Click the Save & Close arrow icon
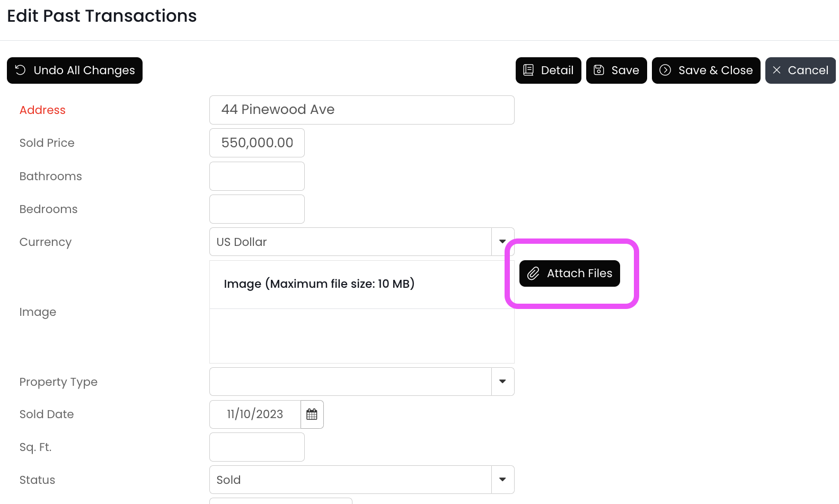This screenshot has height=504, width=839. tap(665, 70)
